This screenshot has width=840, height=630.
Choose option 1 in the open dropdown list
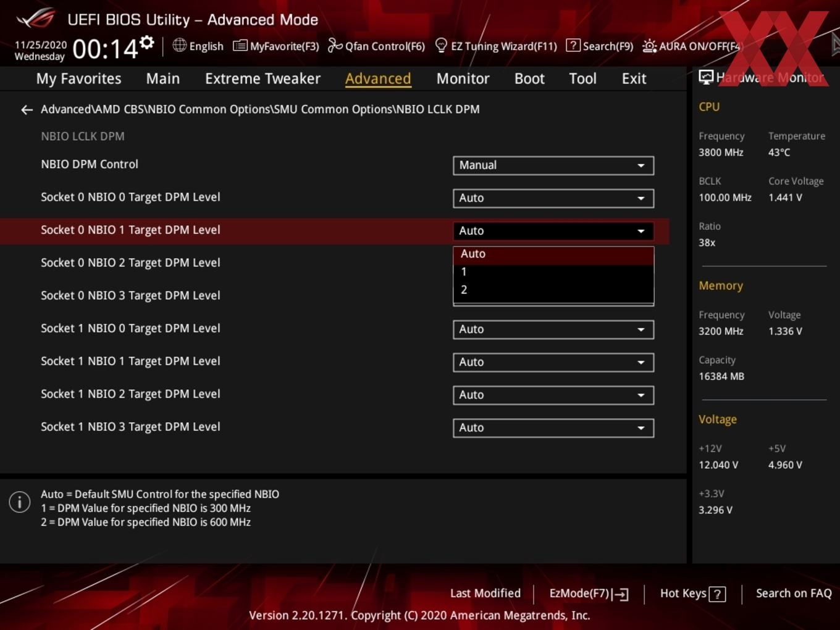[x=553, y=272]
